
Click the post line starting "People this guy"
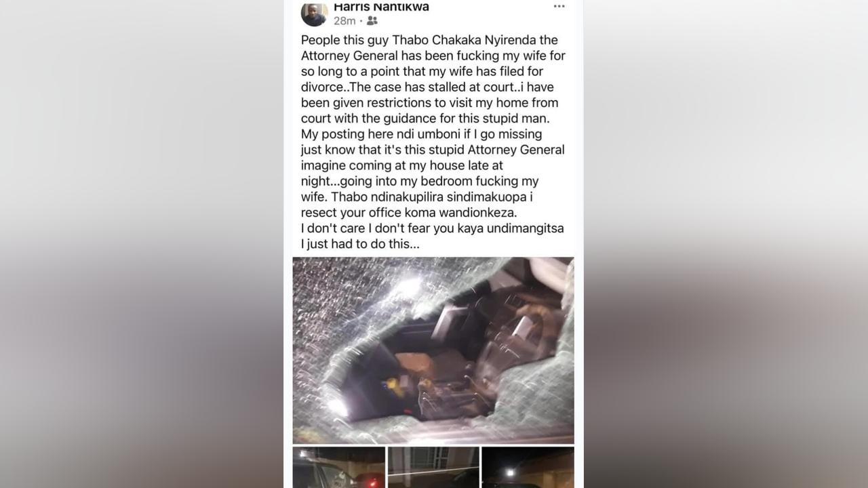tap(429, 40)
